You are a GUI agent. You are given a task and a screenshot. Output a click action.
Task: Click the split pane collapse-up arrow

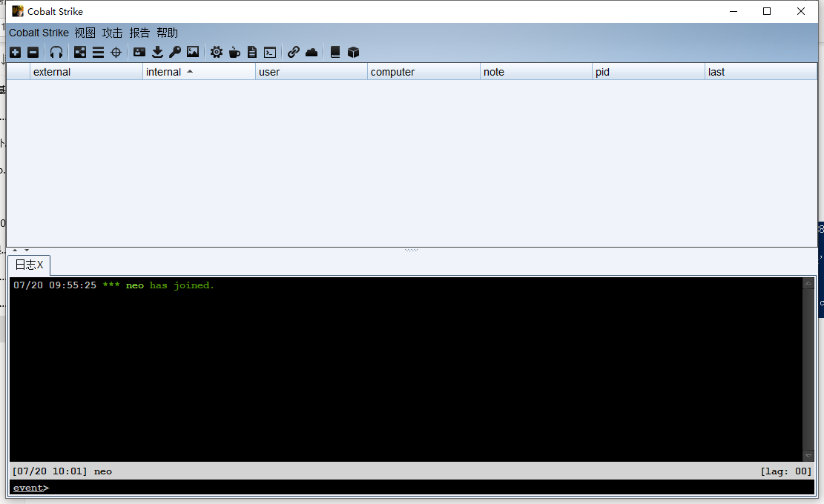click(16, 250)
